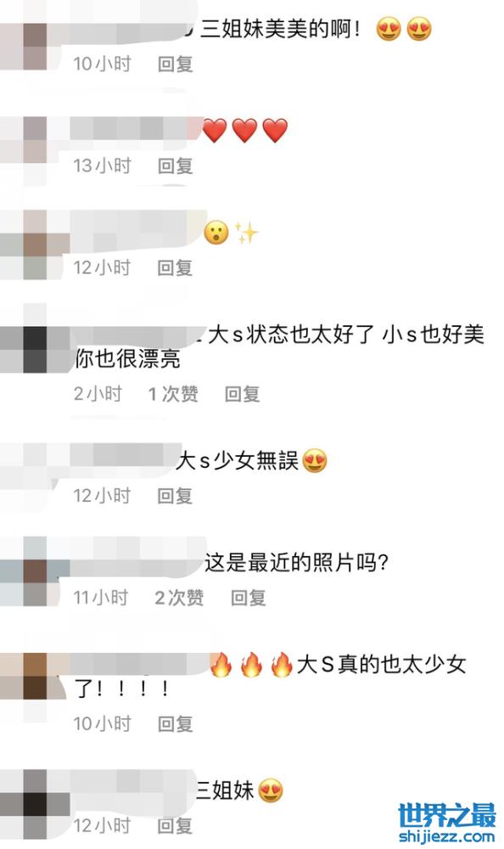Open the 1次赞 likes count
The height and width of the screenshot is (849, 504).
pos(173,394)
